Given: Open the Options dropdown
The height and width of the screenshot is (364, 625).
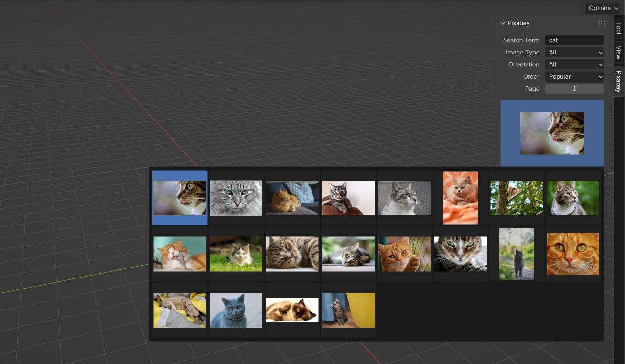Looking at the screenshot, I should (x=602, y=8).
